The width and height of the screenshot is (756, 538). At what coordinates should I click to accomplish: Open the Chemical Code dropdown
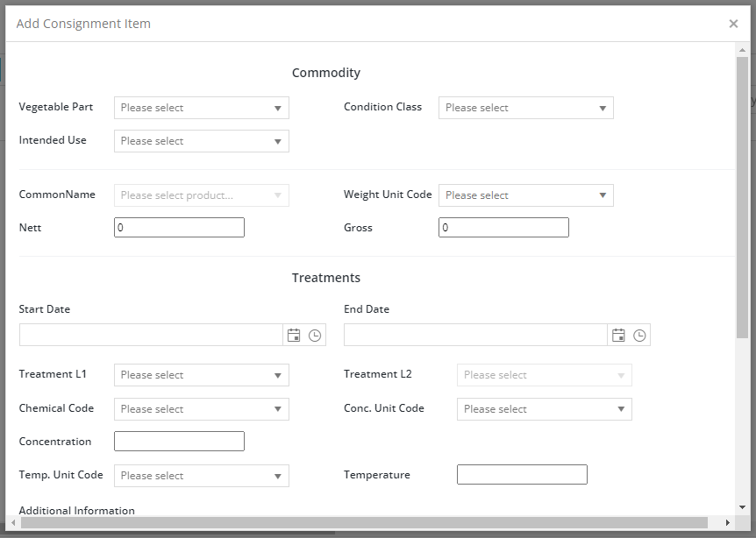[x=202, y=409]
